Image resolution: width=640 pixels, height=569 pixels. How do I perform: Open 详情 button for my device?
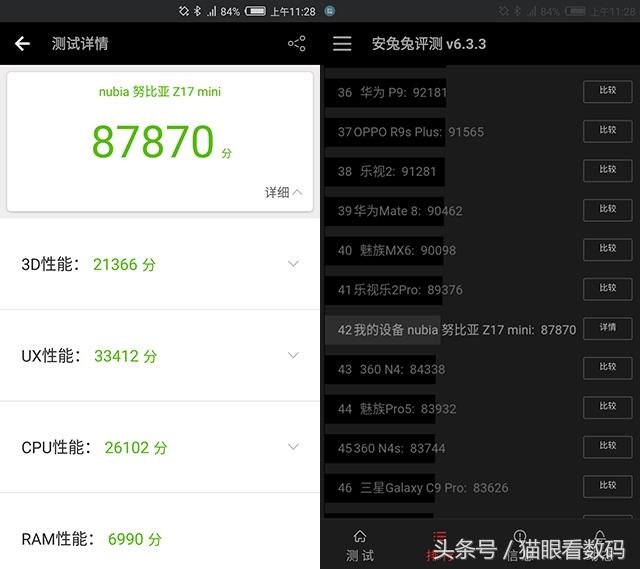click(x=607, y=329)
